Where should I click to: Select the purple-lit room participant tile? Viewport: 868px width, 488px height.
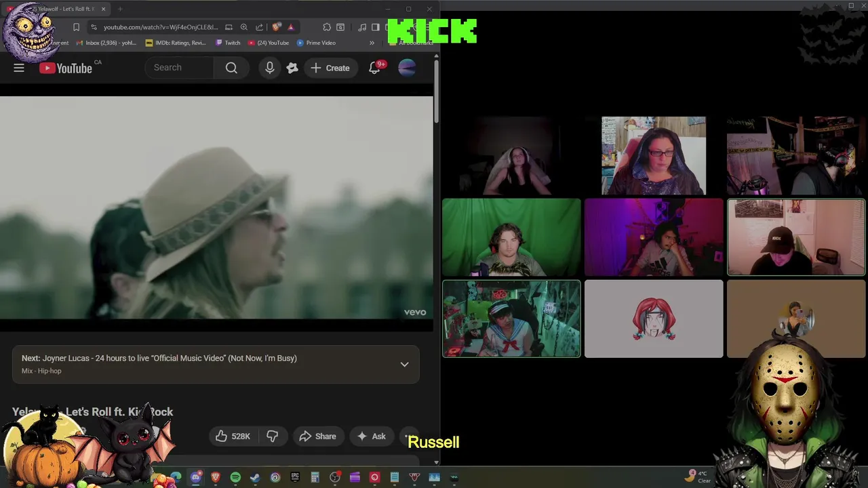[654, 237]
